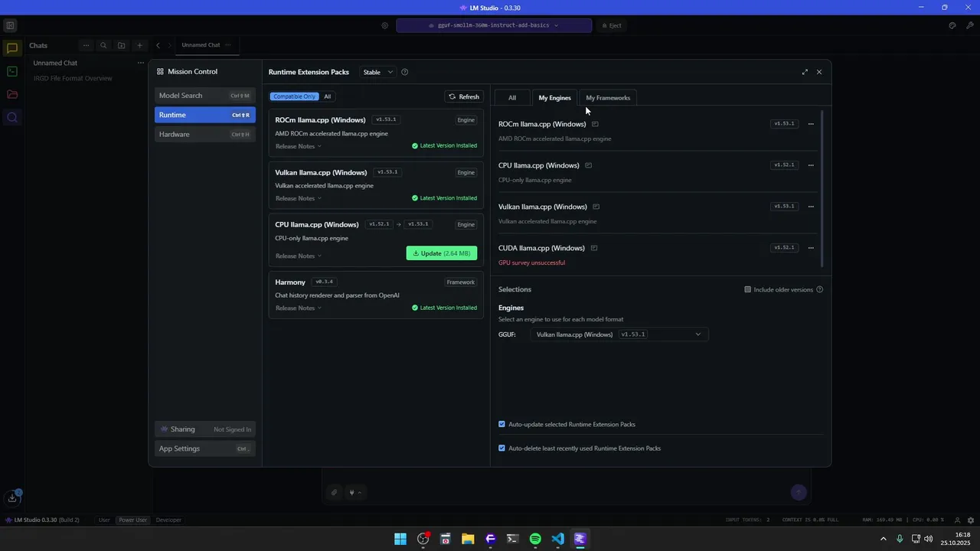Switch to Power User mode in status bar
The width and height of the screenshot is (980, 551).
(x=132, y=520)
